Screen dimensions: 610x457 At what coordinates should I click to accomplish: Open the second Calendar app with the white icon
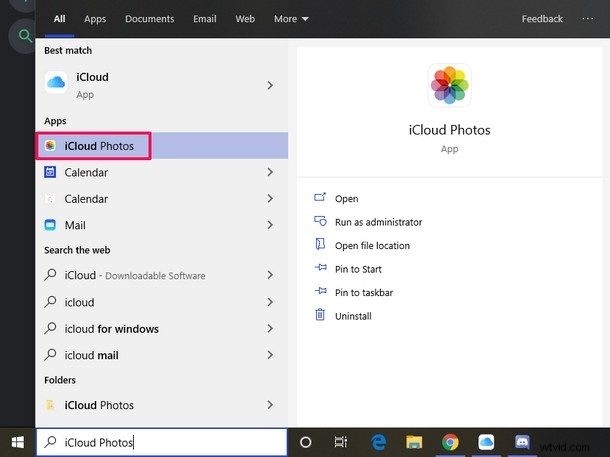[161, 199]
